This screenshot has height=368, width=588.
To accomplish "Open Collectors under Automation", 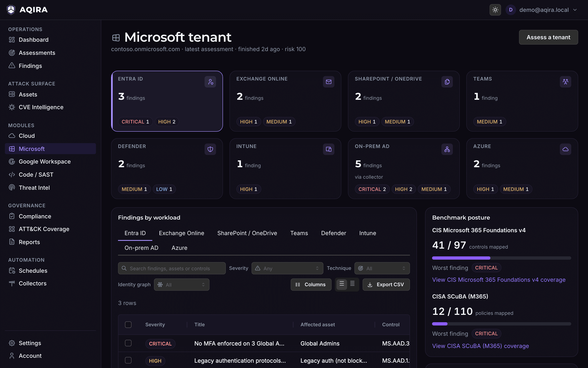I will tap(50, 283).
